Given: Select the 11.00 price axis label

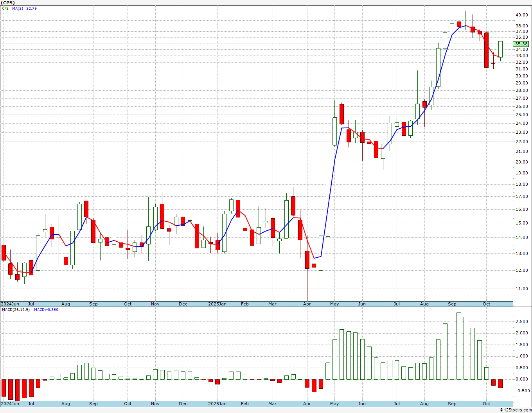Looking at the screenshot, I should pos(522,289).
